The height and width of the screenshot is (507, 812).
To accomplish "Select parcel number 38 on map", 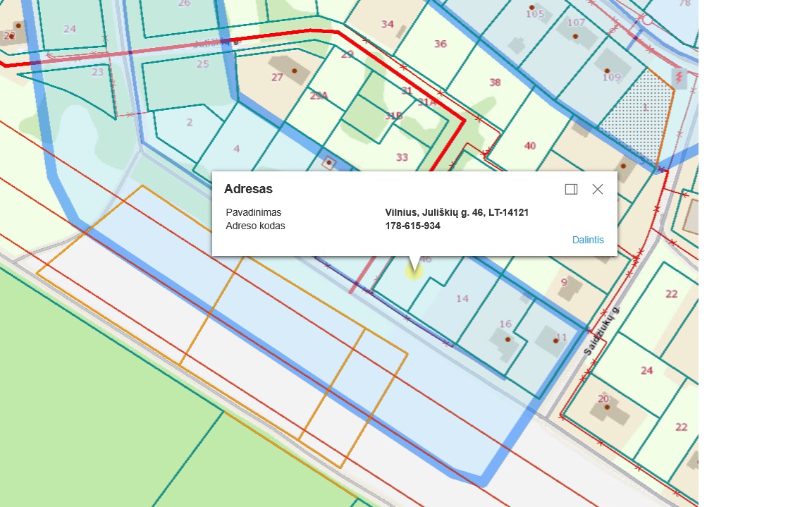I will [x=495, y=83].
